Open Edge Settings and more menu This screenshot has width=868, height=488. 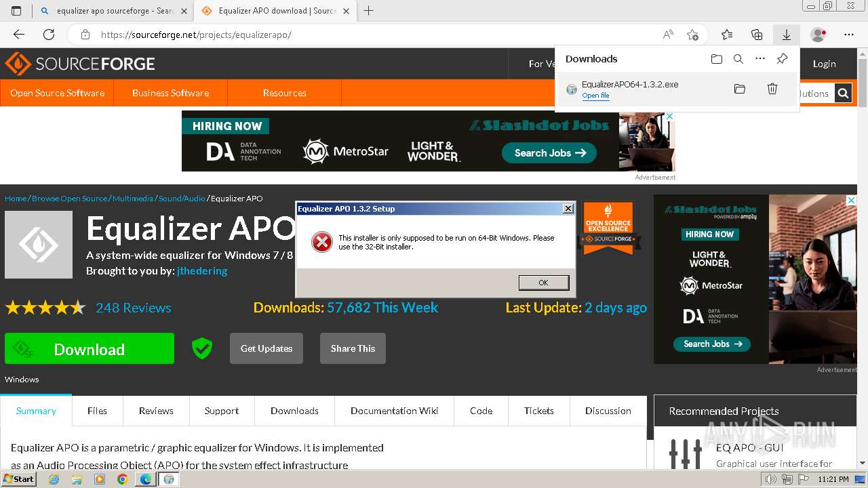click(x=849, y=35)
